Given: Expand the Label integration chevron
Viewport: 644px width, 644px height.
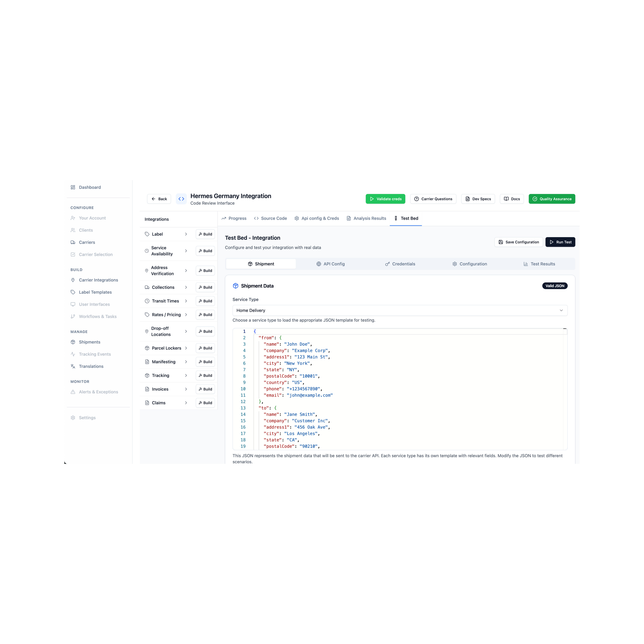Looking at the screenshot, I should click(186, 234).
